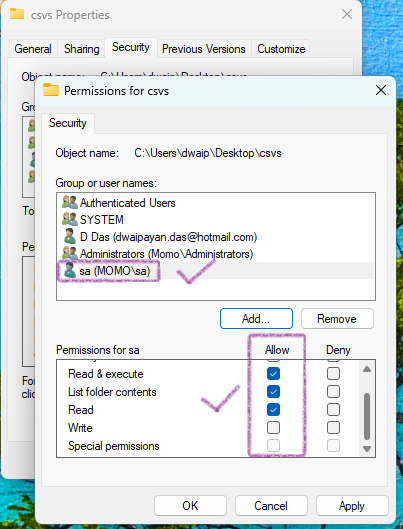The width and height of the screenshot is (403, 529).
Task: Check Deny for Read permission
Action: point(333,410)
